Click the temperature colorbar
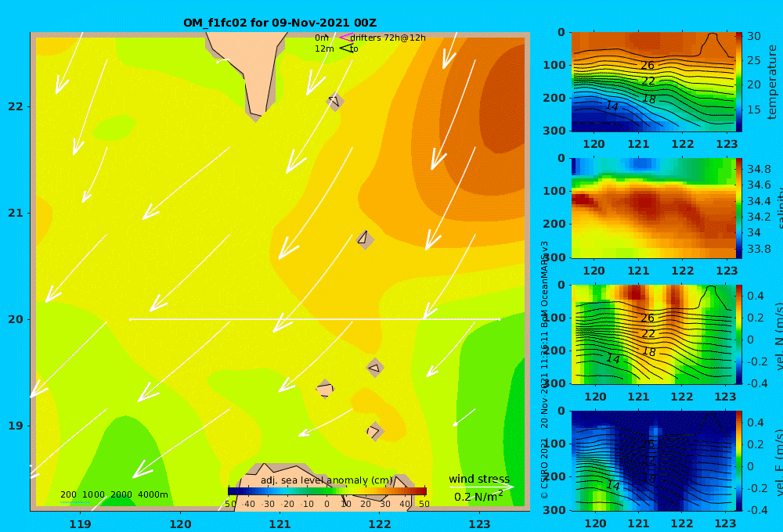This screenshot has height=532, width=783. coord(738,82)
